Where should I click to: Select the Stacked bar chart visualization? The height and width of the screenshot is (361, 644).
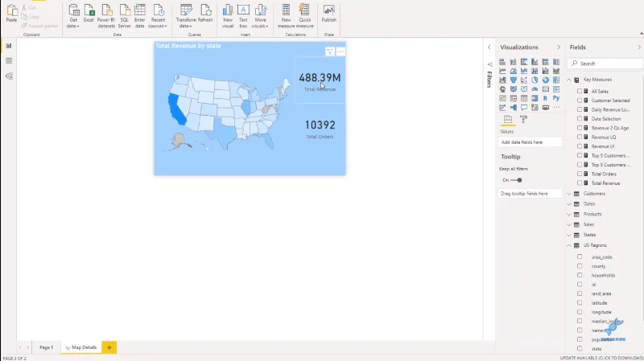tap(502, 62)
